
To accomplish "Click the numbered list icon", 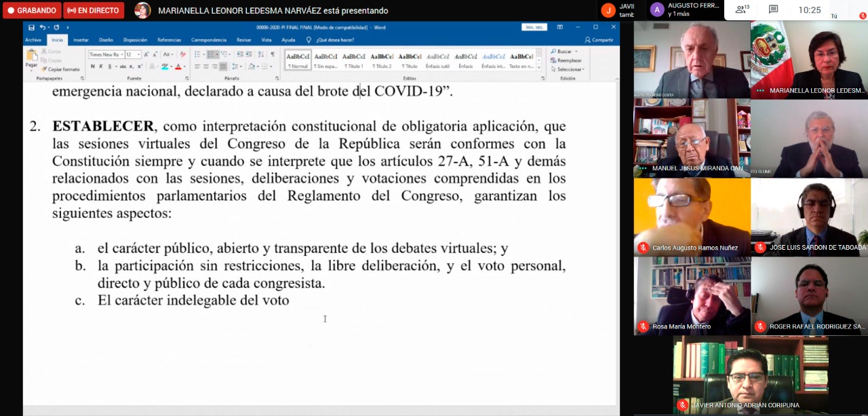I will (212, 54).
